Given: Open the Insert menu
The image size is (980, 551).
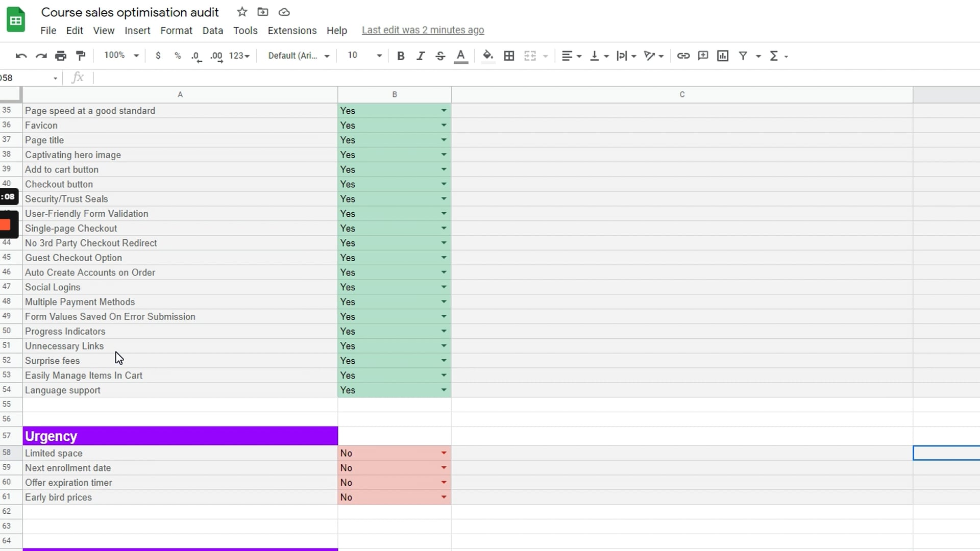Looking at the screenshot, I should pos(137,31).
